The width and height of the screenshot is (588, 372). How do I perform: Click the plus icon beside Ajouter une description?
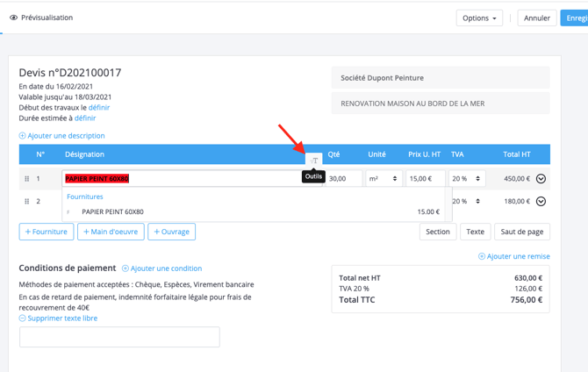point(22,136)
